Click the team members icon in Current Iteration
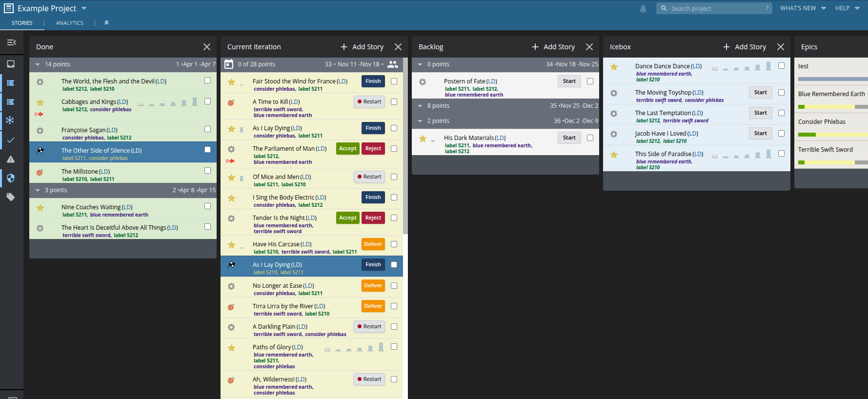The width and height of the screenshot is (868, 399). point(393,64)
